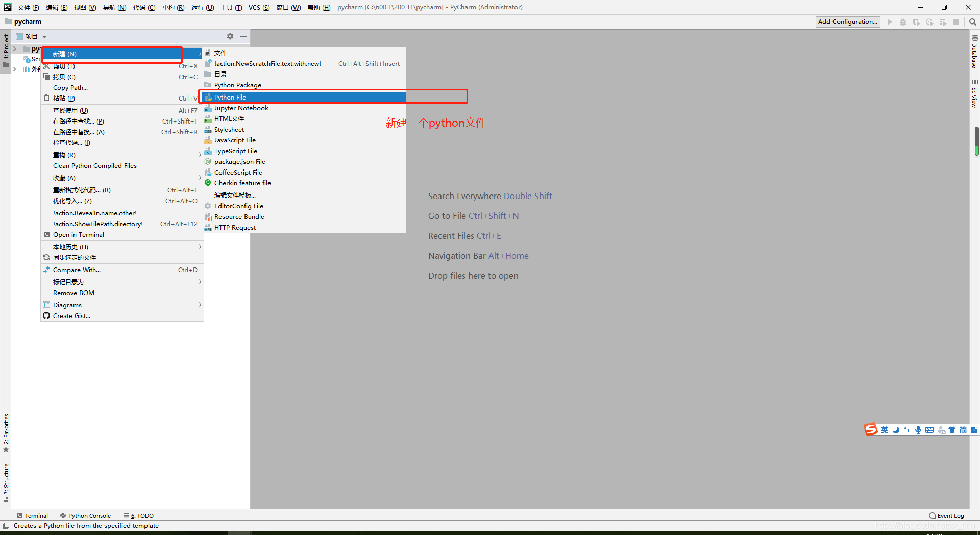This screenshot has height=535, width=980.
Task: Open the 编辑 (E) menu
Action: tap(56, 7)
